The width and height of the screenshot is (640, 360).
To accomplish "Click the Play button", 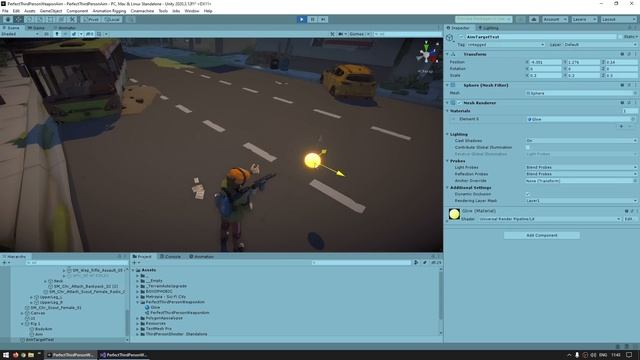I will point(302,19).
